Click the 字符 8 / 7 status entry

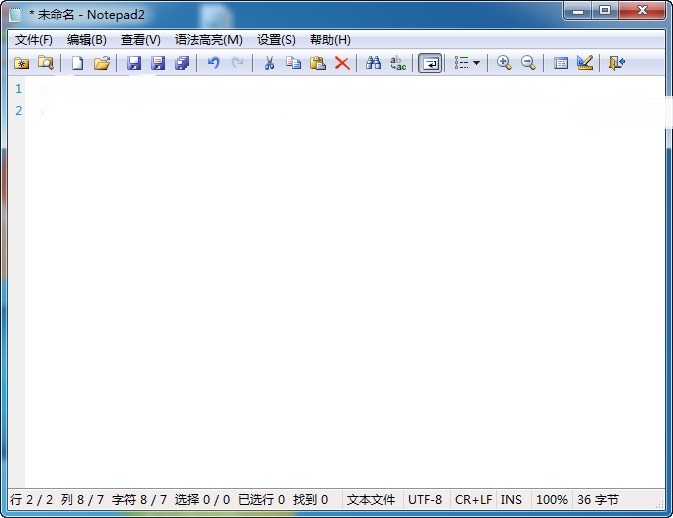(x=139, y=500)
